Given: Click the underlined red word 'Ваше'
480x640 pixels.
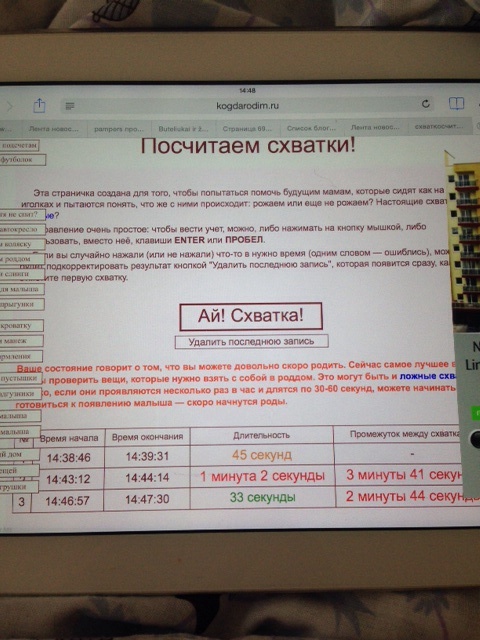Looking at the screenshot, I should (x=29, y=369).
